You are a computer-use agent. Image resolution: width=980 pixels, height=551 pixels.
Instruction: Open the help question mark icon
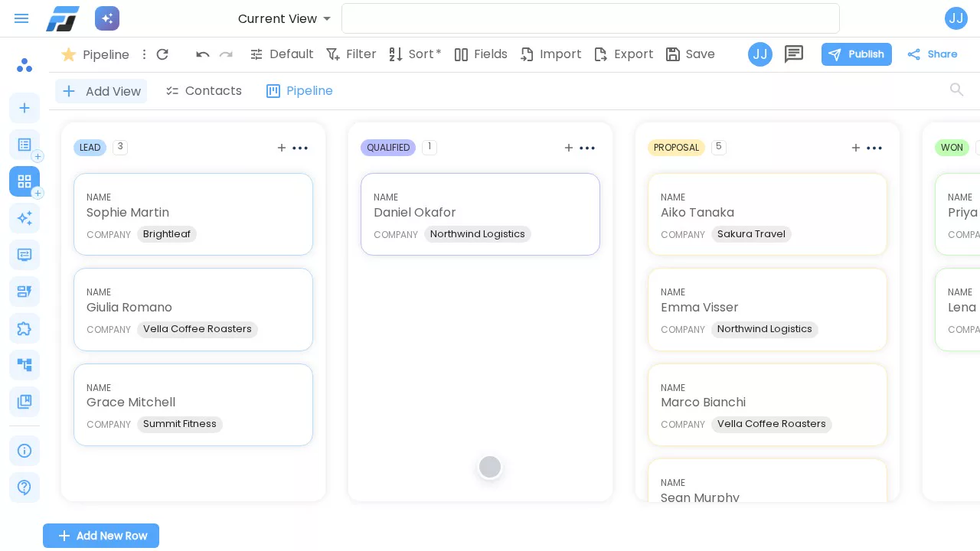pos(24,487)
